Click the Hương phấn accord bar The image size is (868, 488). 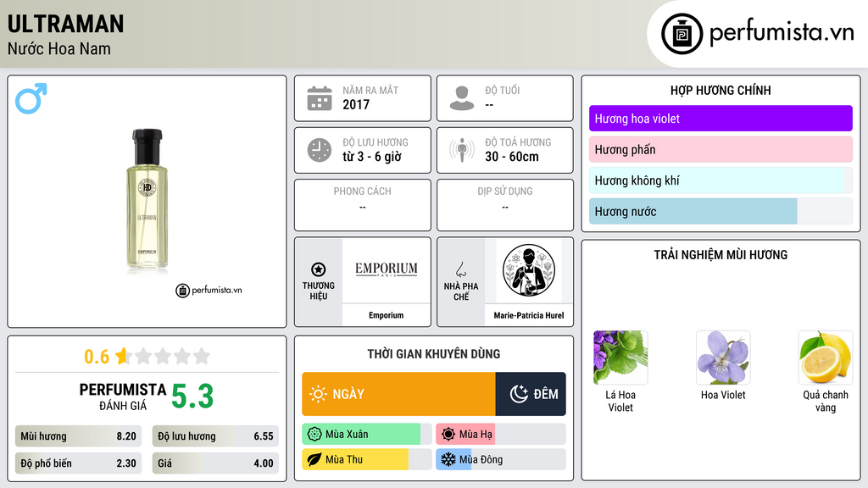(x=721, y=149)
